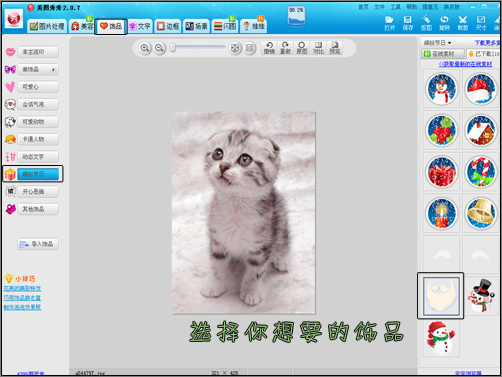Click the get latest online materials link
Image resolution: width=502 pixels, height=377 pixels.
point(465,64)
